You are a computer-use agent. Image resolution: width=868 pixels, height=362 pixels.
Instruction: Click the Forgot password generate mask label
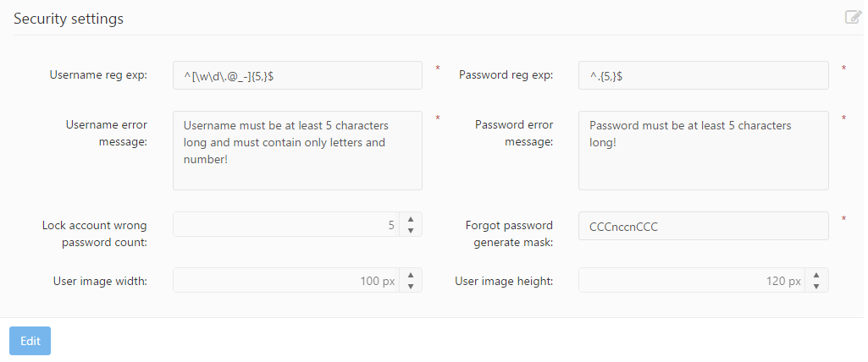508,233
